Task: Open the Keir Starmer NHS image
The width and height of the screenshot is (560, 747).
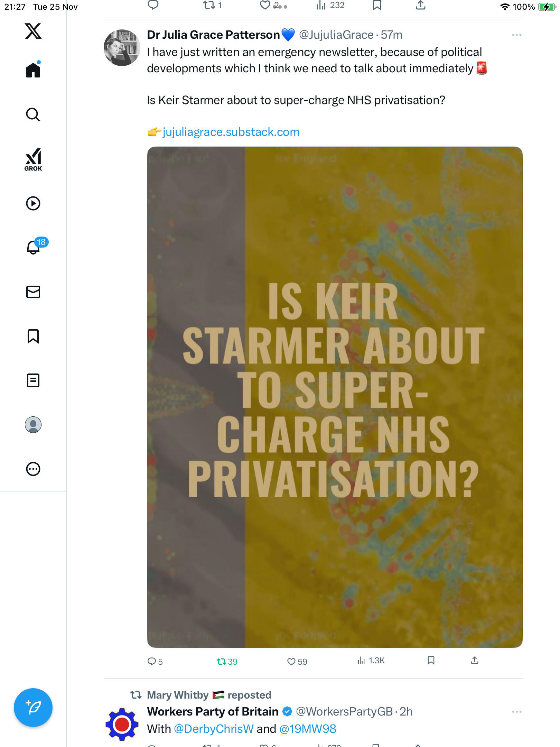Action: [335, 397]
